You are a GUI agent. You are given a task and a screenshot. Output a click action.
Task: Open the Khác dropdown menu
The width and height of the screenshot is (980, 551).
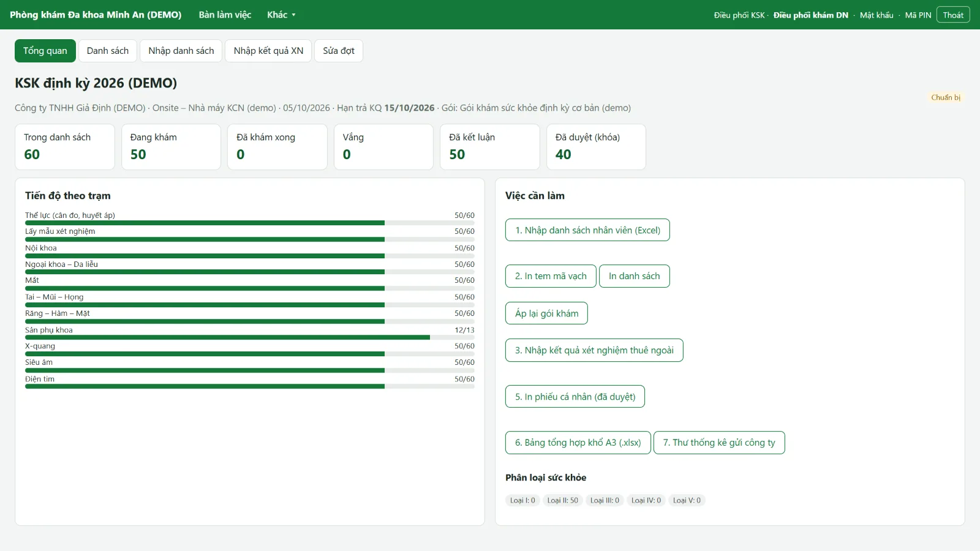click(281, 15)
